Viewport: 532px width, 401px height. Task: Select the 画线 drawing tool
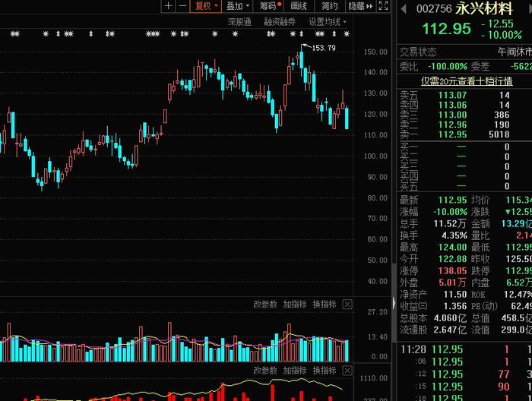click(x=299, y=6)
